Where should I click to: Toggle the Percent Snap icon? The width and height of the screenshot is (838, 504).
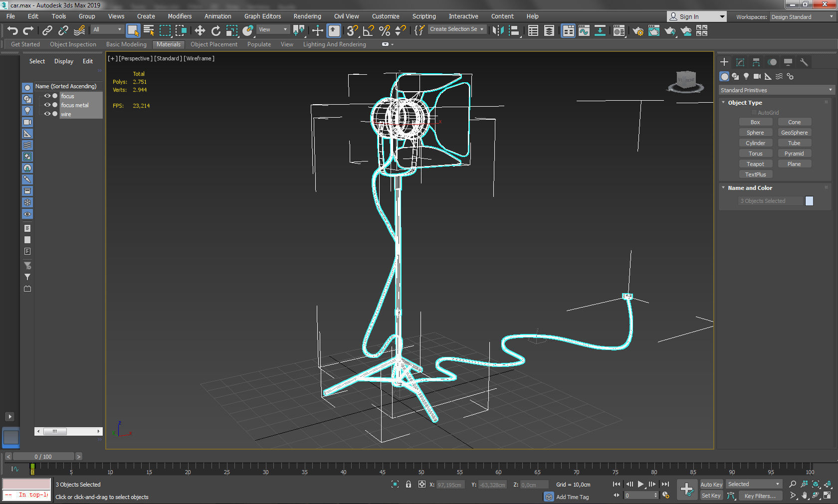(385, 31)
